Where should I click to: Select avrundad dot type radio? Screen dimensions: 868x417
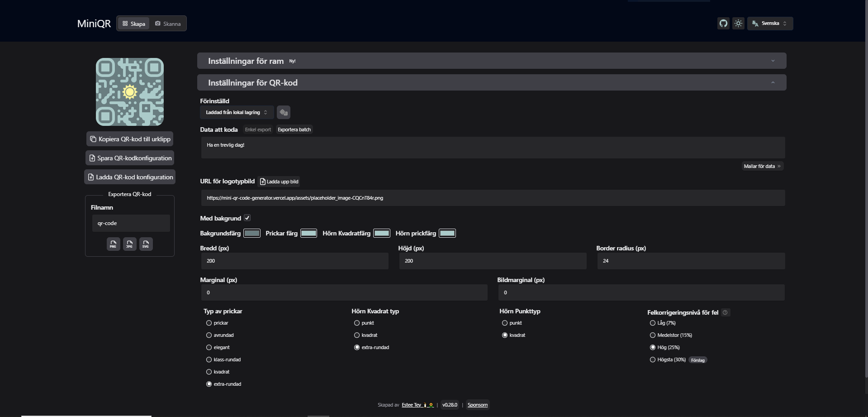209,335
